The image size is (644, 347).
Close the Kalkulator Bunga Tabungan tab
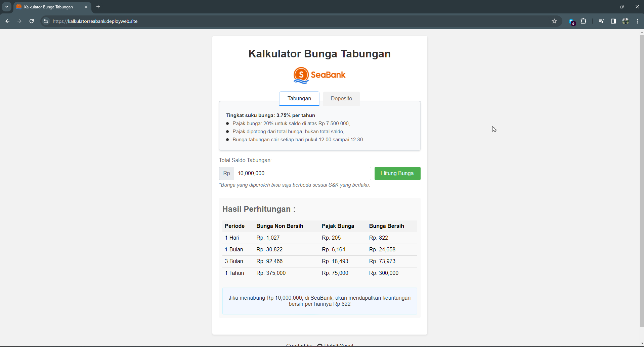click(x=86, y=7)
